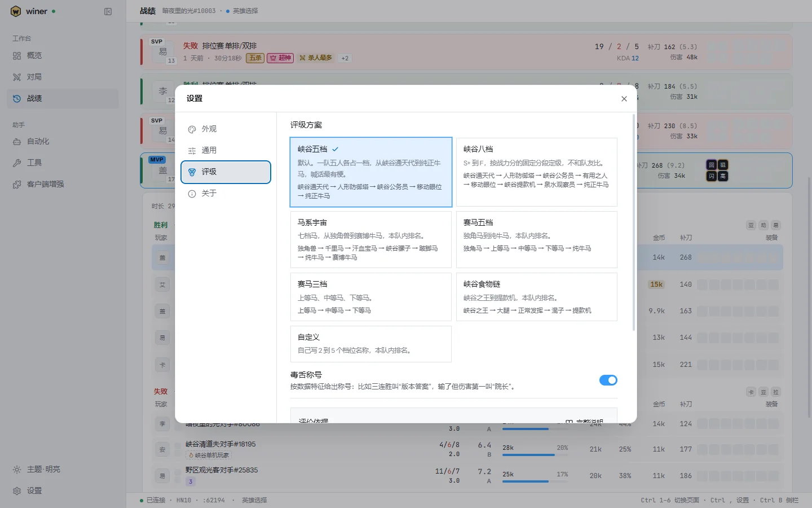Click the 暗夜里的光#10003 summoner name
The width and height of the screenshot is (812, 508).
[x=189, y=11]
